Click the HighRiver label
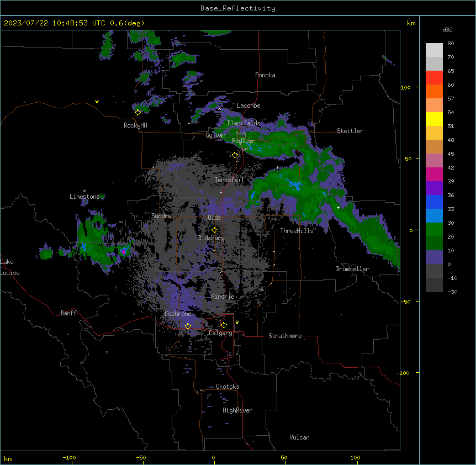 point(237,410)
